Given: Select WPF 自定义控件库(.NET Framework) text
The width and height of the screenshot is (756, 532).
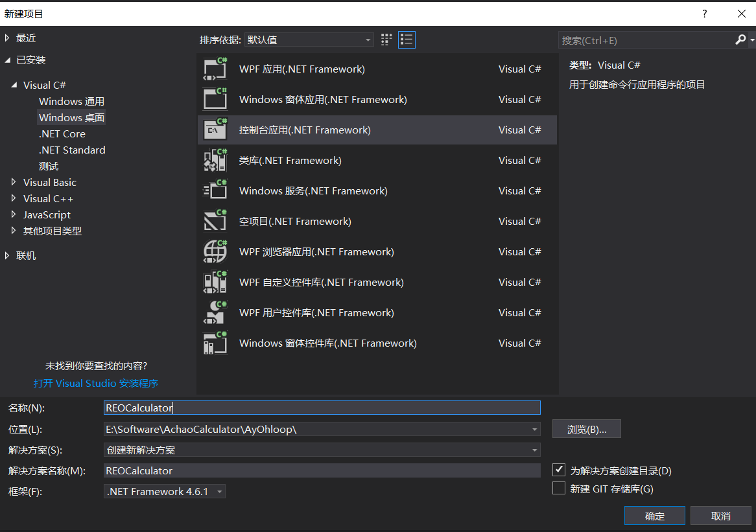Looking at the screenshot, I should point(321,282).
